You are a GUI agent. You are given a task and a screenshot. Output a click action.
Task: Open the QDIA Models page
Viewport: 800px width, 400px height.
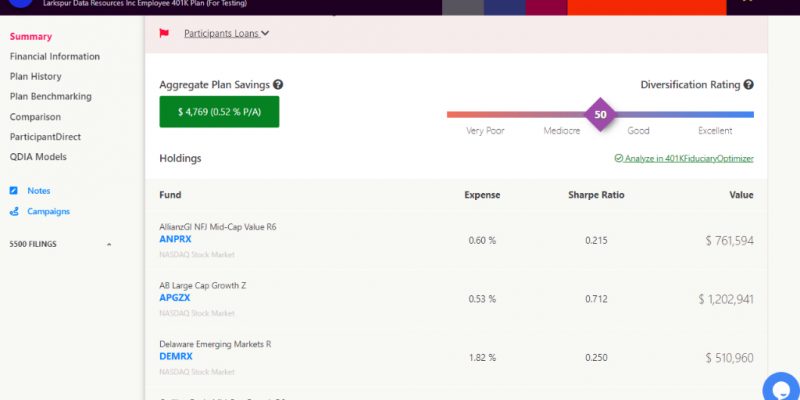pos(38,157)
